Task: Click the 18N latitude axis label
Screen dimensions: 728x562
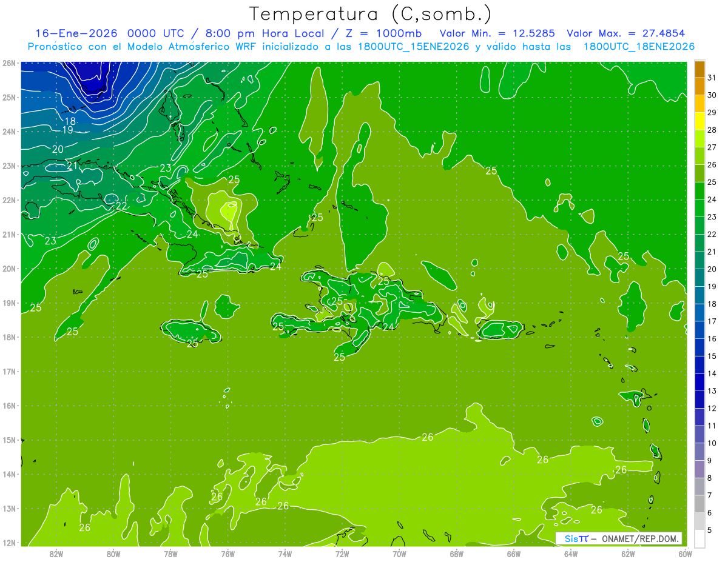Action: click(x=9, y=337)
